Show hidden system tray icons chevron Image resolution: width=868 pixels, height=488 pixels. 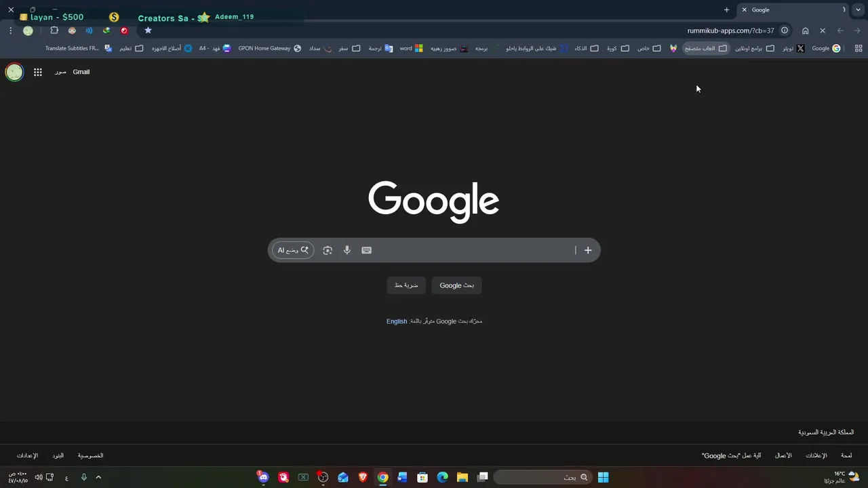pyautogui.click(x=98, y=477)
